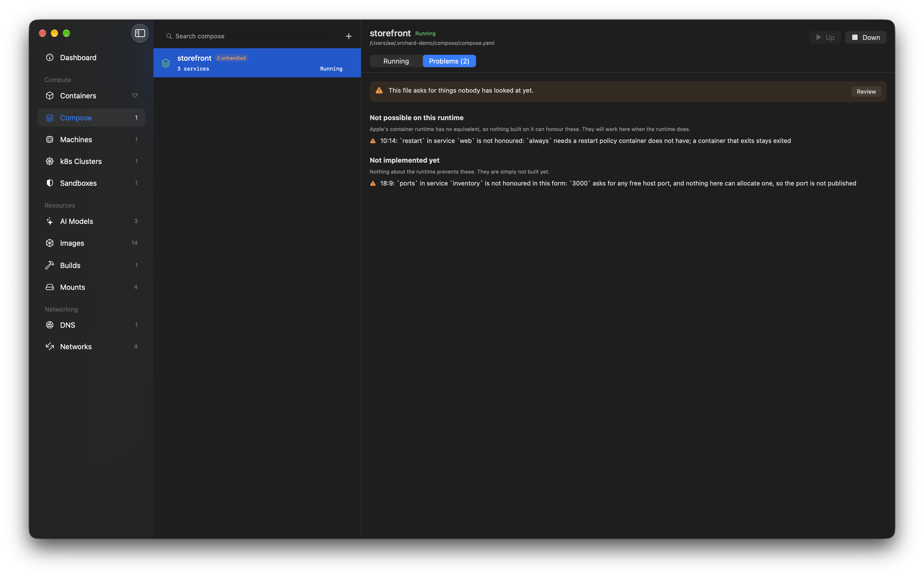Image resolution: width=924 pixels, height=577 pixels.
Task: Click the 'Not possible on this runtime' heading
Action: tap(416, 118)
